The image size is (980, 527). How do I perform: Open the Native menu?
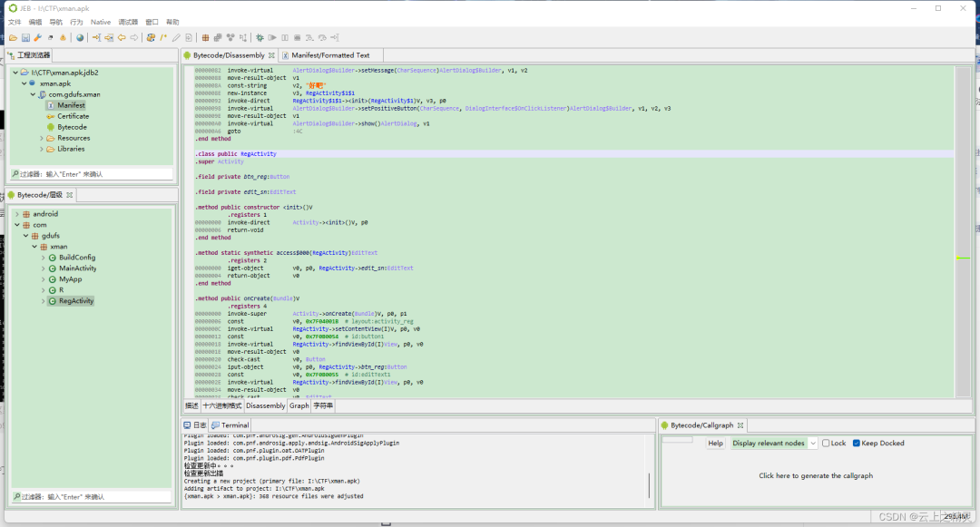[101, 22]
